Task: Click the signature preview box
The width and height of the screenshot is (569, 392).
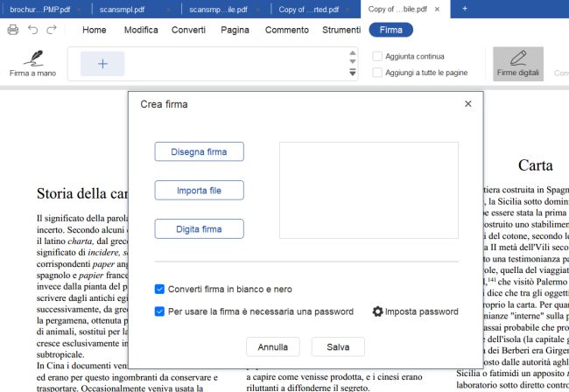Action: point(369,191)
